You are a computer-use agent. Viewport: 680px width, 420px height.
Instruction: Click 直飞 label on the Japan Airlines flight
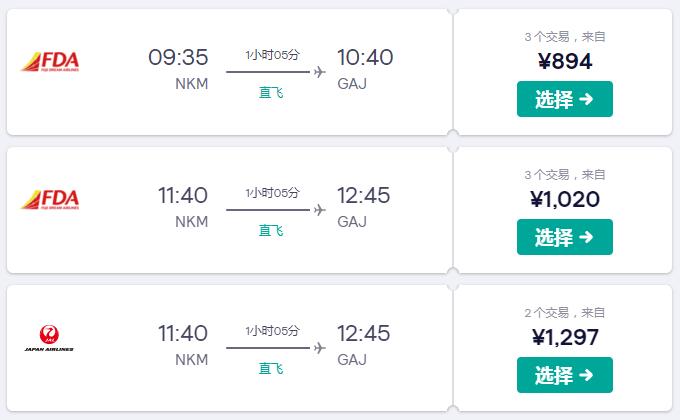coord(271,368)
